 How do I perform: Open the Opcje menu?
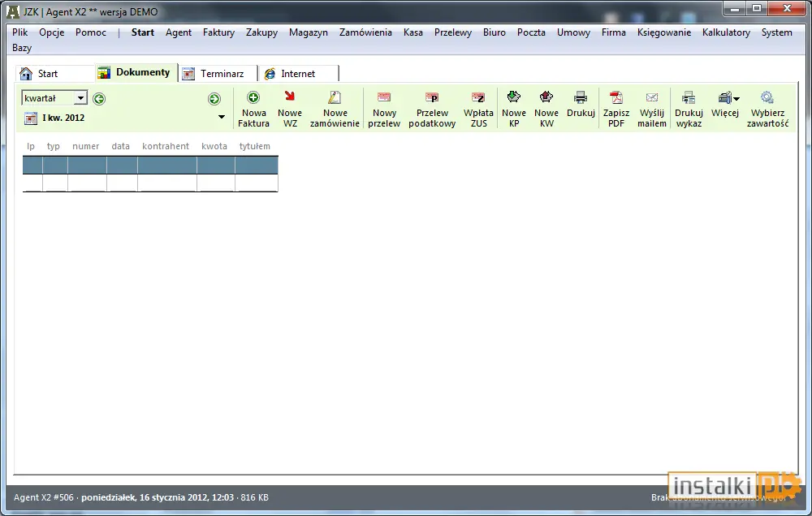click(52, 32)
